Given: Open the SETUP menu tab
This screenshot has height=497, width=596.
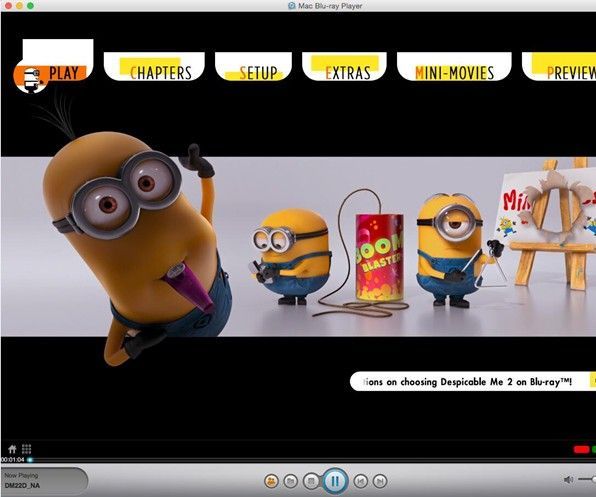Looking at the screenshot, I should coord(254,67).
